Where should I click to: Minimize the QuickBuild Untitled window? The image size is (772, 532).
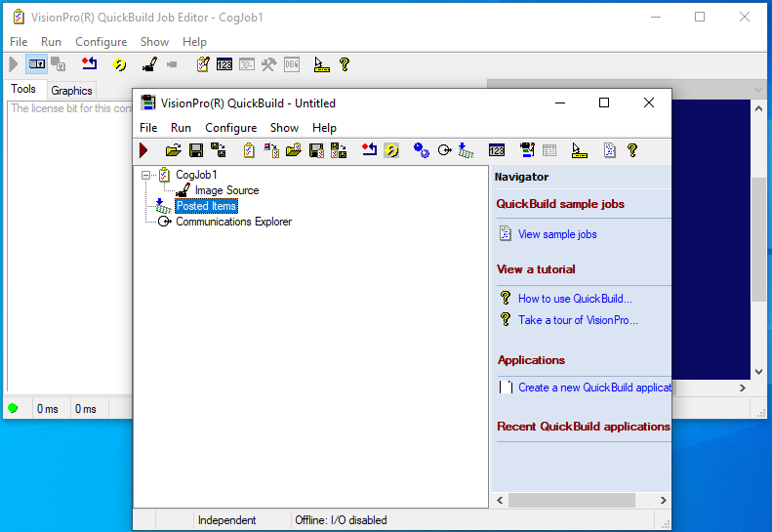(x=560, y=102)
